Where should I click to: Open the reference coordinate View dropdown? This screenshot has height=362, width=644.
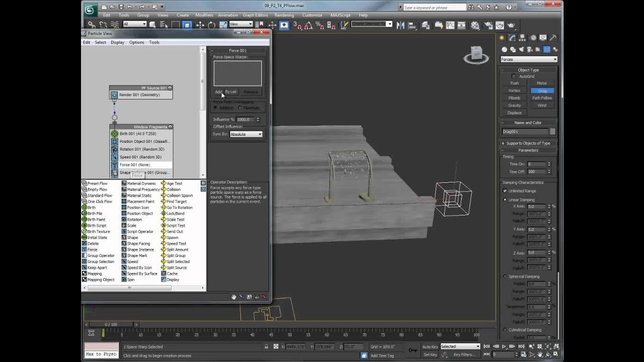pos(240,24)
